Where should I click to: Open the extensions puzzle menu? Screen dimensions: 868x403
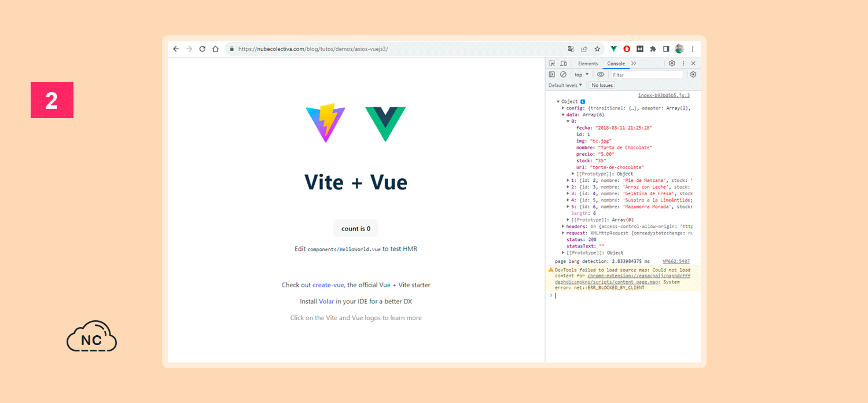(x=653, y=49)
